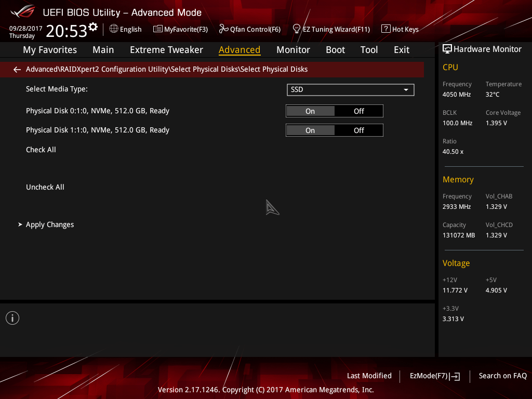Click the MyFavorite list icon
532x399 pixels.
tap(158, 29)
